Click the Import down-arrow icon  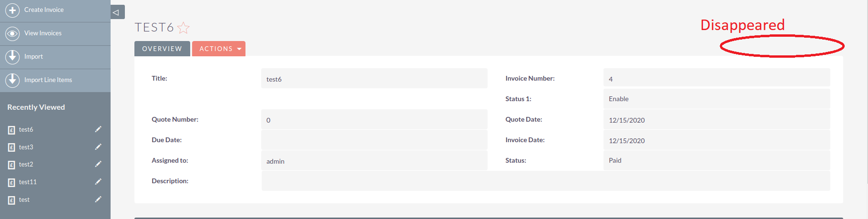pos(12,57)
